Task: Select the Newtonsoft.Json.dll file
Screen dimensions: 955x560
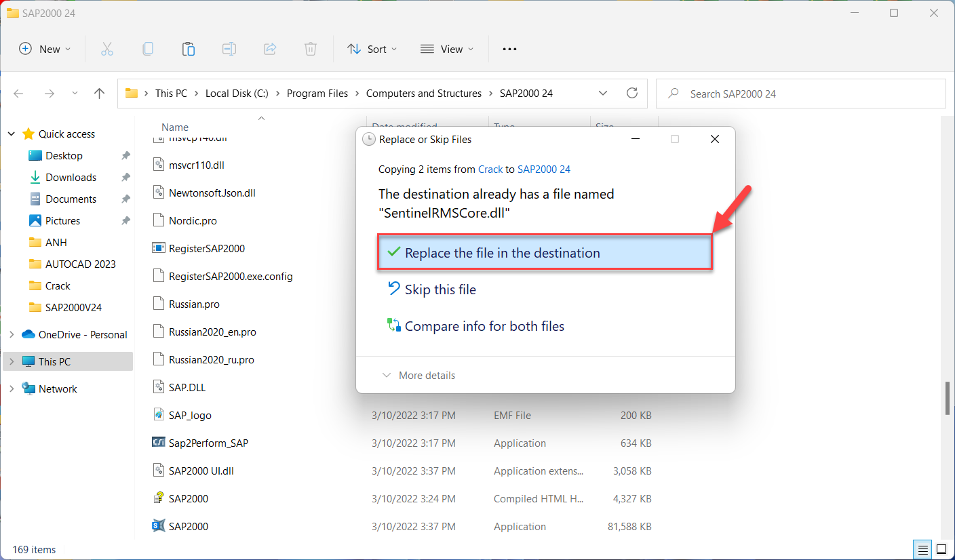Action: pyautogui.click(x=212, y=193)
